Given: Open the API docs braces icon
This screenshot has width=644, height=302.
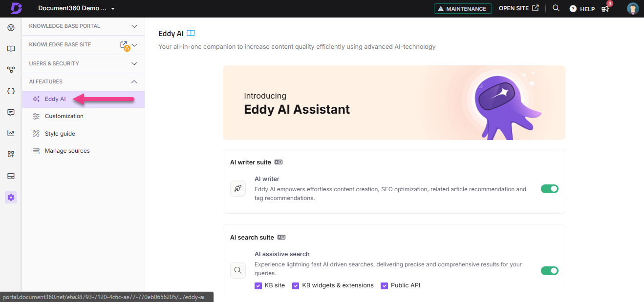Looking at the screenshot, I should point(11,91).
